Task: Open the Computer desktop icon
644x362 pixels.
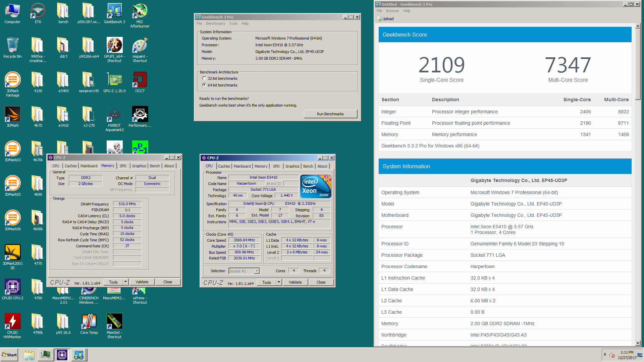Action: pyautogui.click(x=12, y=13)
